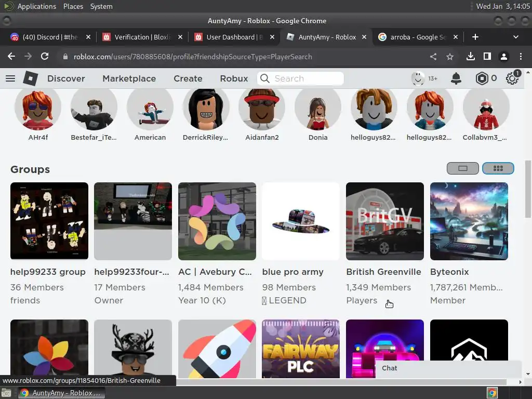Click the own avatar headshot in navbar
Screen dimensions: 532x399
pos(418,78)
